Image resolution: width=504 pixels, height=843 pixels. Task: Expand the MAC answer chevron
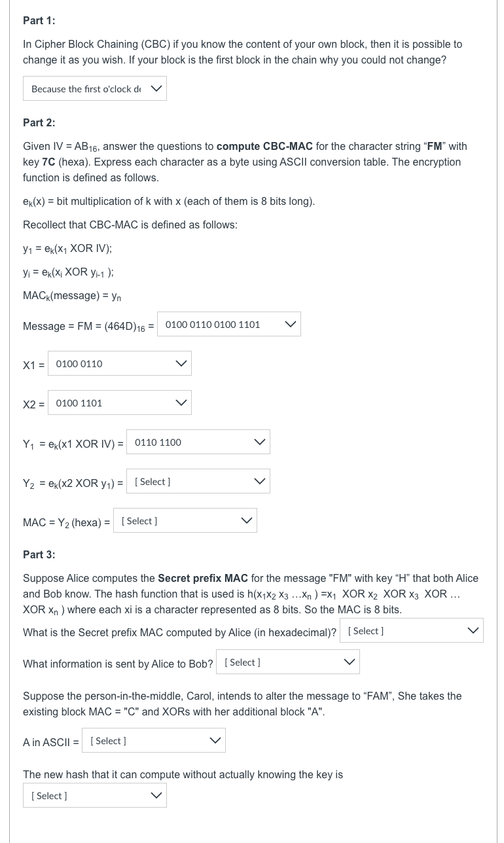pyautogui.click(x=246, y=520)
